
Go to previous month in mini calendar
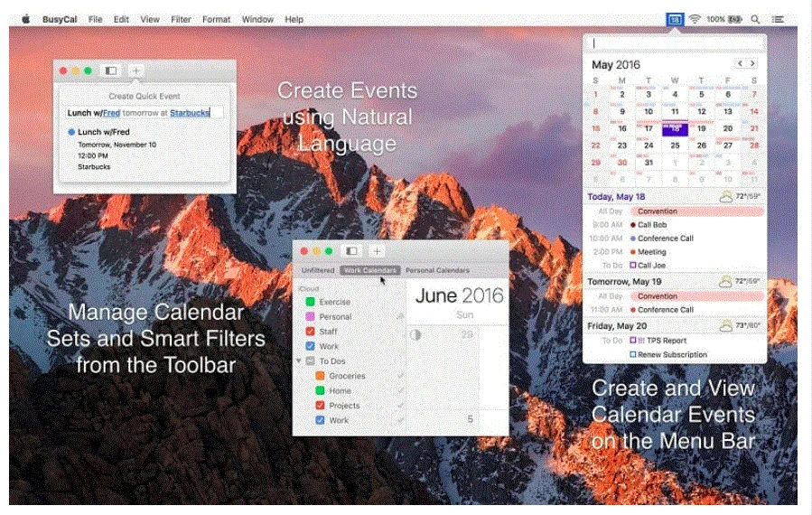(741, 64)
